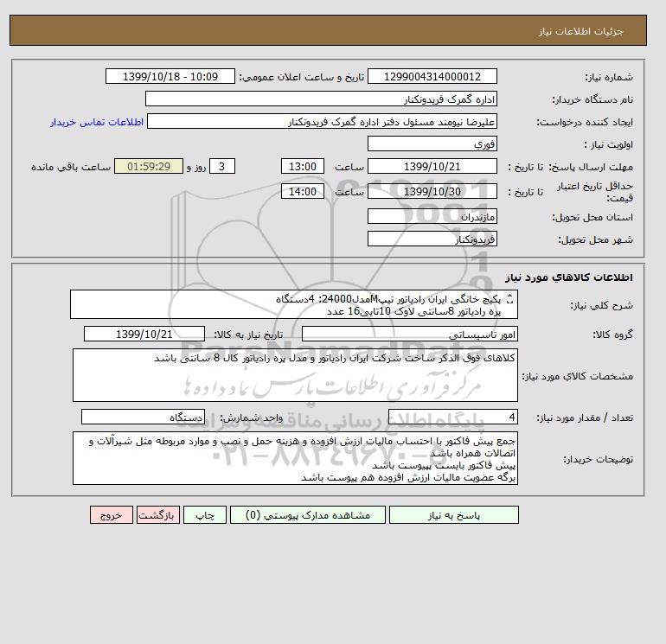This screenshot has width=666, height=644.
Task: Click the حداقل تاریخ اعتبار قیمت label
Action: (x=595, y=192)
